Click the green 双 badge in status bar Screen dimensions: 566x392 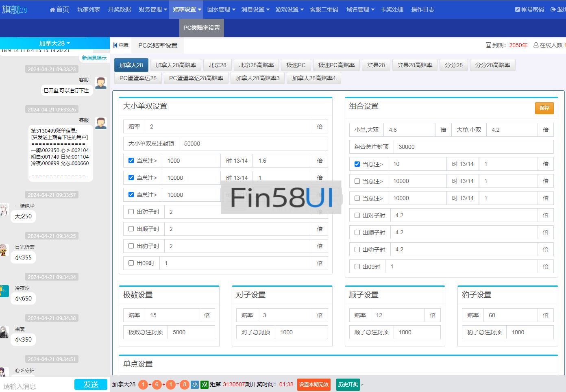pos(204,384)
